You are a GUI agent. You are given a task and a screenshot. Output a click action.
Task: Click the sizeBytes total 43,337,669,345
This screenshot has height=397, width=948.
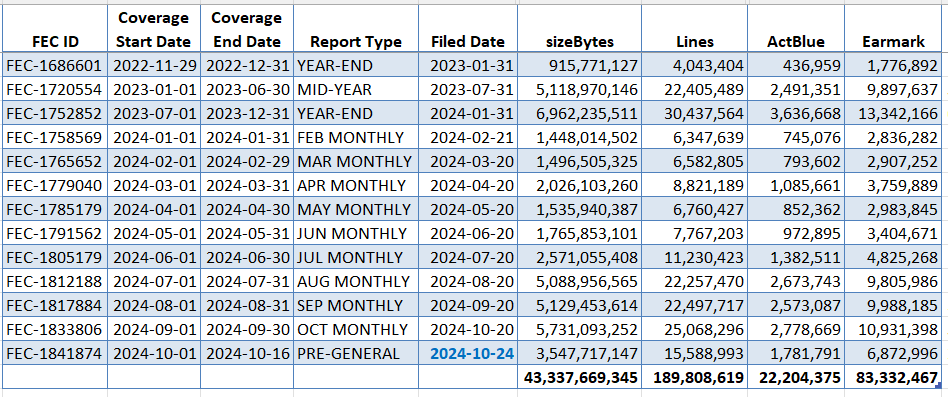[x=579, y=378]
